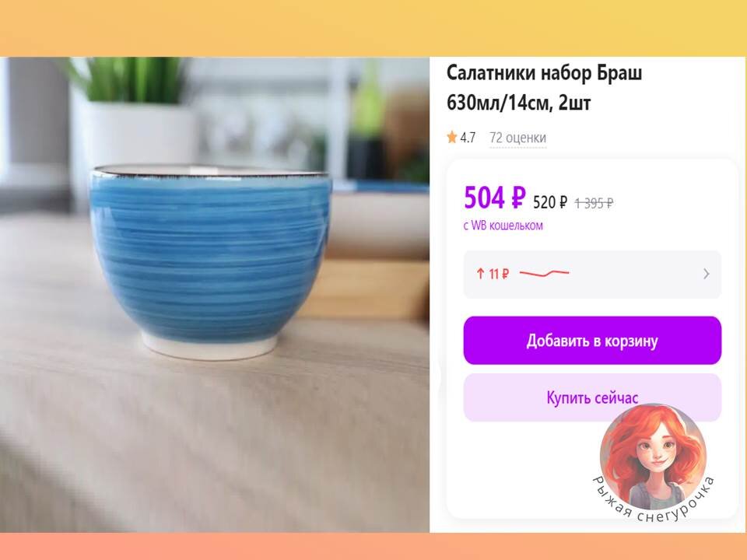The height and width of the screenshot is (560, 747).
Task: Click the 520 ₽ regular price
Action: point(550,203)
